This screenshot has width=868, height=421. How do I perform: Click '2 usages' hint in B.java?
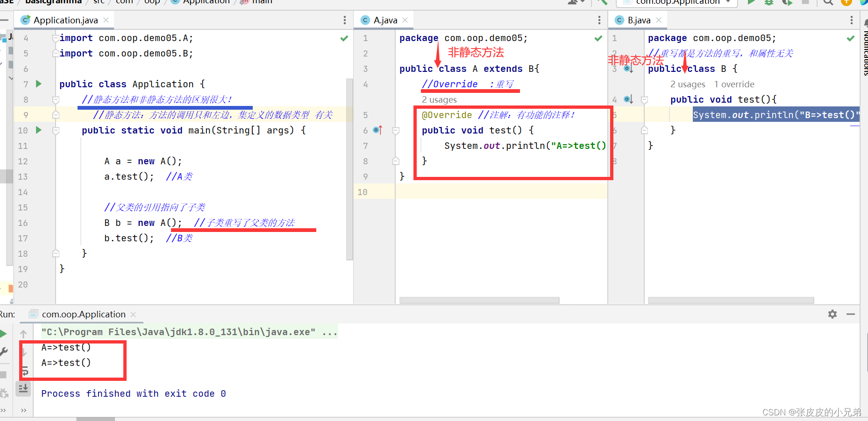[x=688, y=84]
